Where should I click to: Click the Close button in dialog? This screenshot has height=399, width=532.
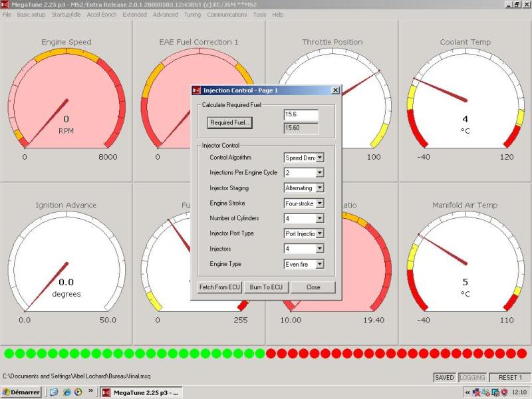(313, 287)
